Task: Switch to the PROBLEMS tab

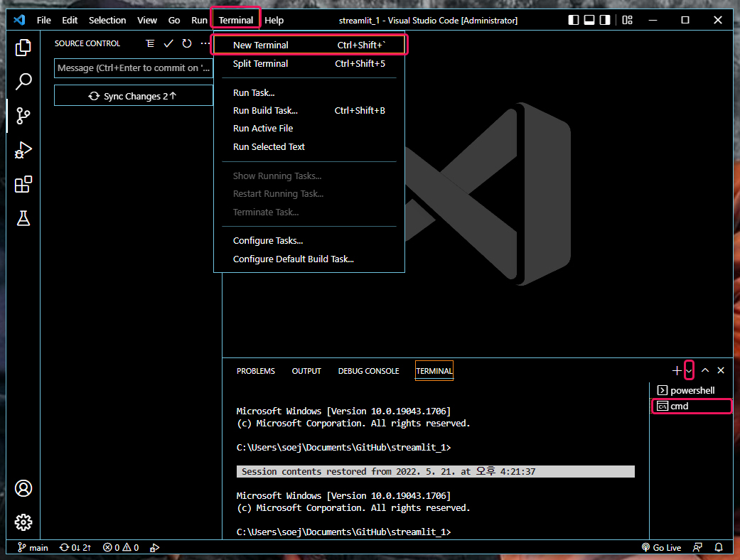Action: [256, 371]
